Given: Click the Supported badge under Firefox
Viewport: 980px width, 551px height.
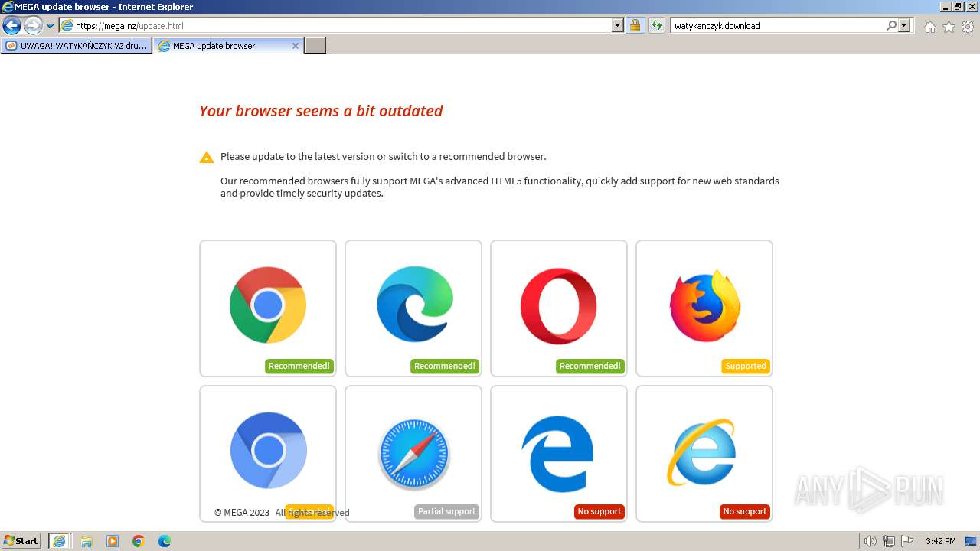Looking at the screenshot, I should [746, 366].
